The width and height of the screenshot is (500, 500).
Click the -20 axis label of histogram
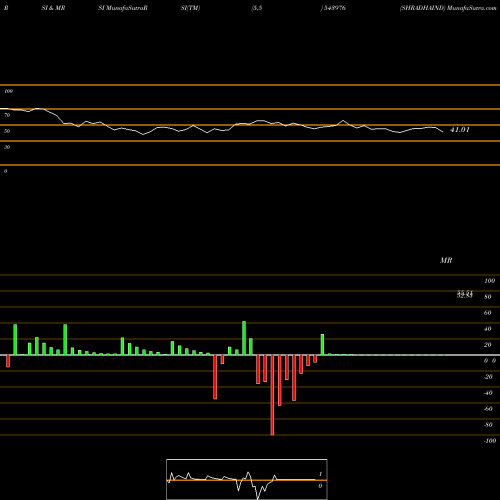[488, 377]
